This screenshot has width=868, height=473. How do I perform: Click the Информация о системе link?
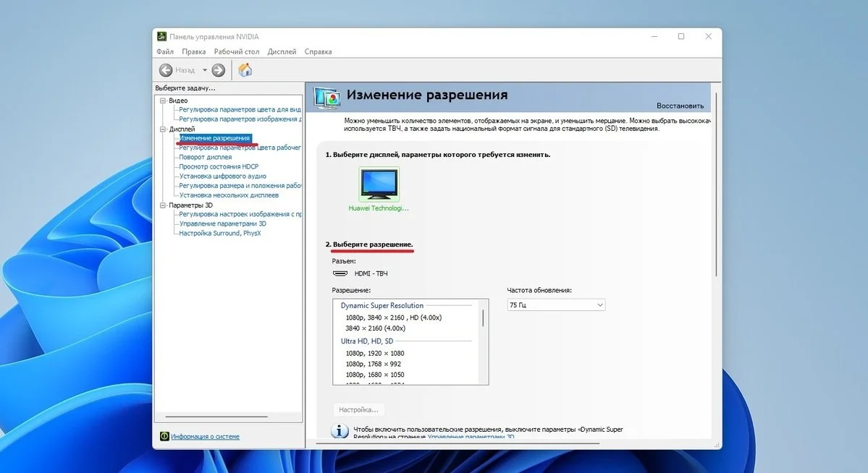tap(206, 437)
